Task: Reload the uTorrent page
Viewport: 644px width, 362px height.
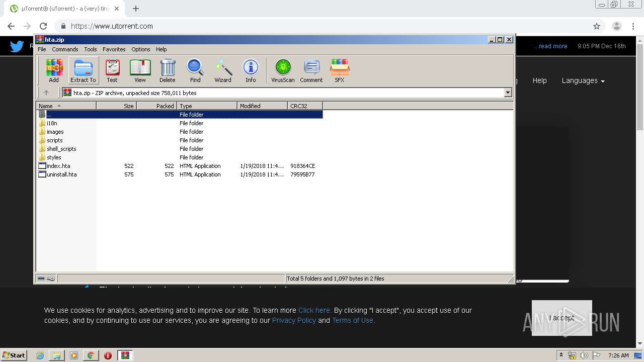Action: pos(43,26)
